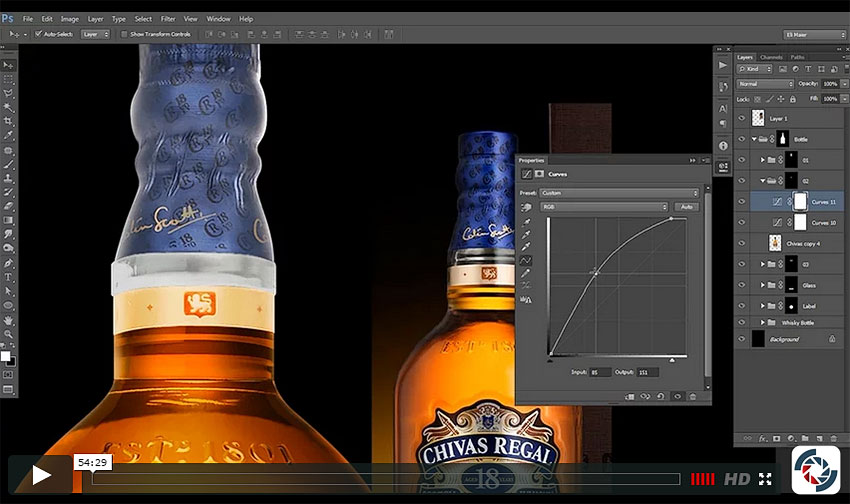Switch to the Paths tab

point(796,57)
